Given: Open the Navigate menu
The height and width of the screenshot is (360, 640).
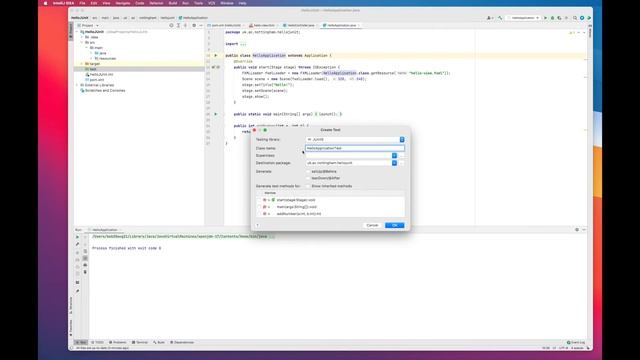Looking at the screenshot, I should (122, 3).
